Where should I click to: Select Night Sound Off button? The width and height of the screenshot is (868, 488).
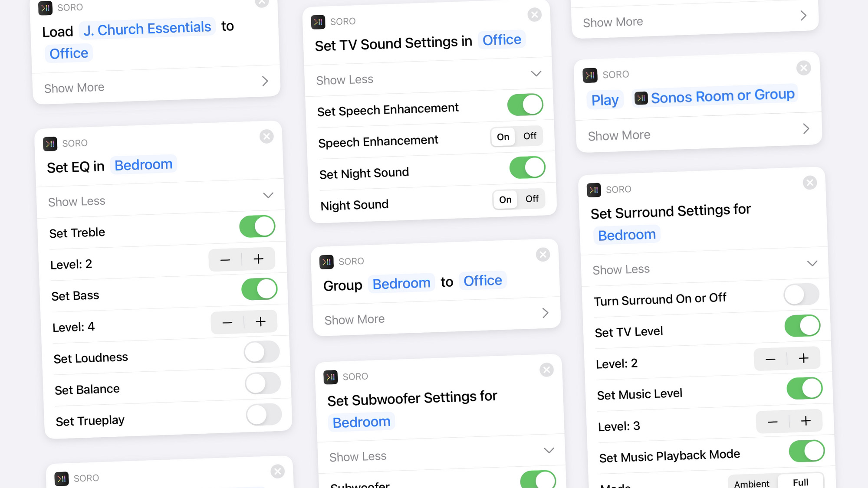531,199
